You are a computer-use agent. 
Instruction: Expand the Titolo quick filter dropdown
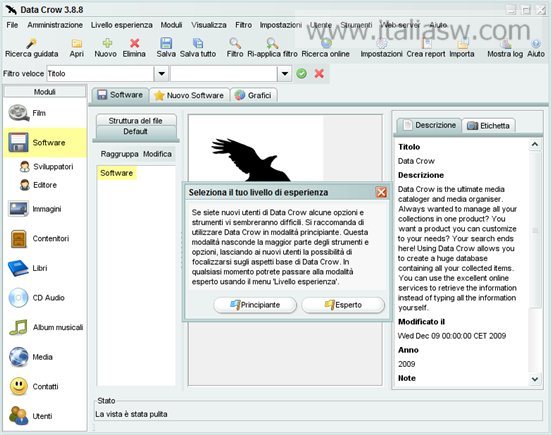point(161,74)
